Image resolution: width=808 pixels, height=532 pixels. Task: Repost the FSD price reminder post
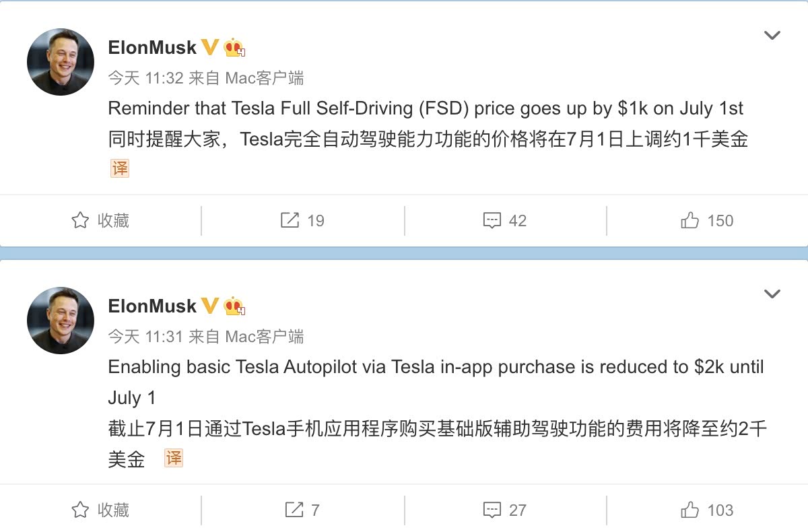[302, 220]
